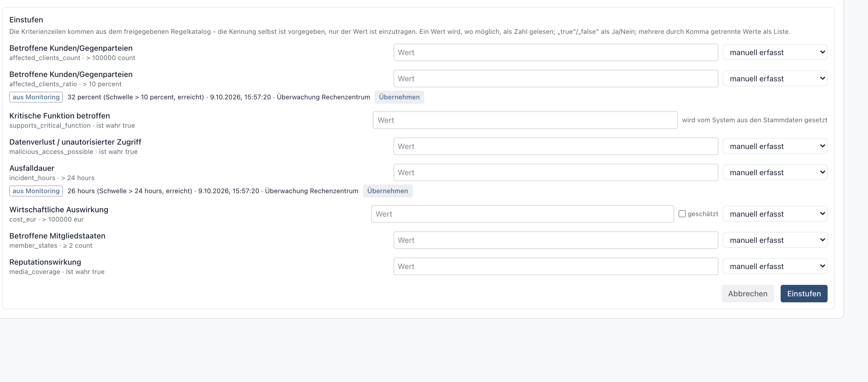Click the text 'cost_eur · > 100000 eur'

pos(46,219)
